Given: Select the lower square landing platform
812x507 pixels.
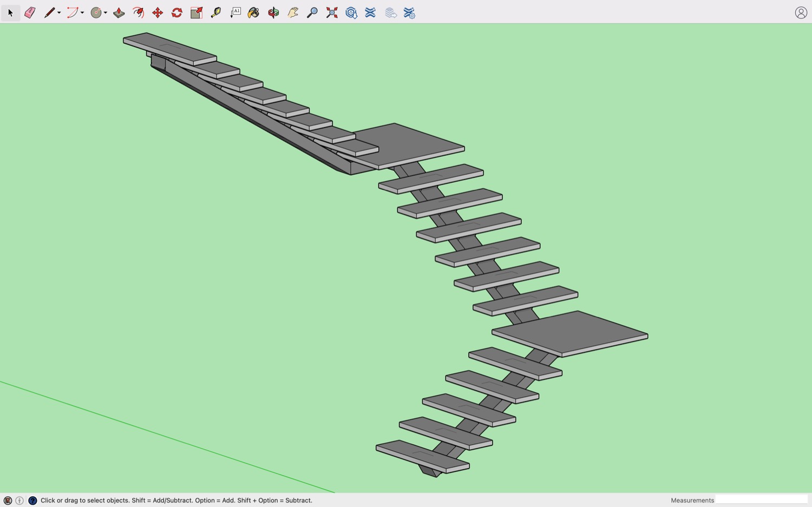Looking at the screenshot, I should [x=570, y=333].
